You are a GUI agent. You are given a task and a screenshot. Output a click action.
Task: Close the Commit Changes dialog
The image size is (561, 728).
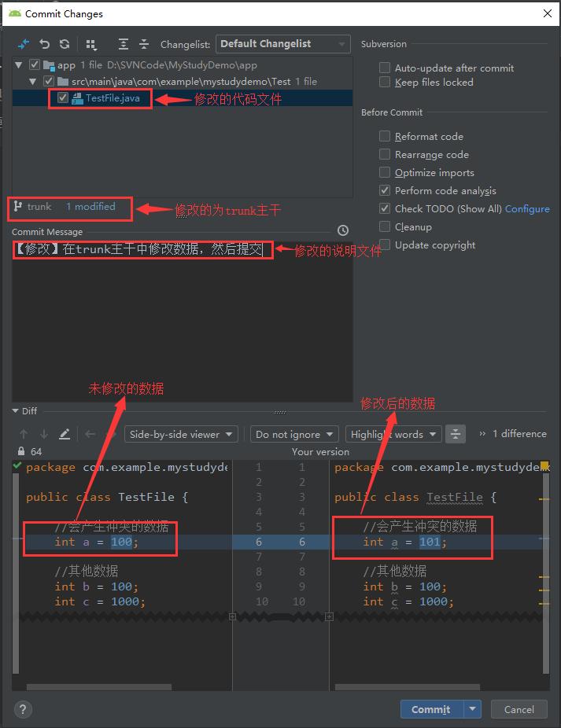(x=548, y=13)
